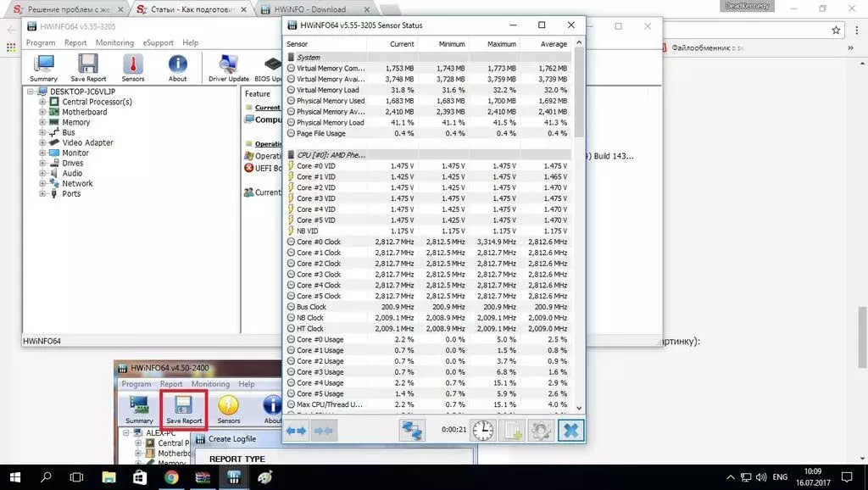The height and width of the screenshot is (490, 868).
Task: Expand the Audio tree node
Action: point(42,173)
